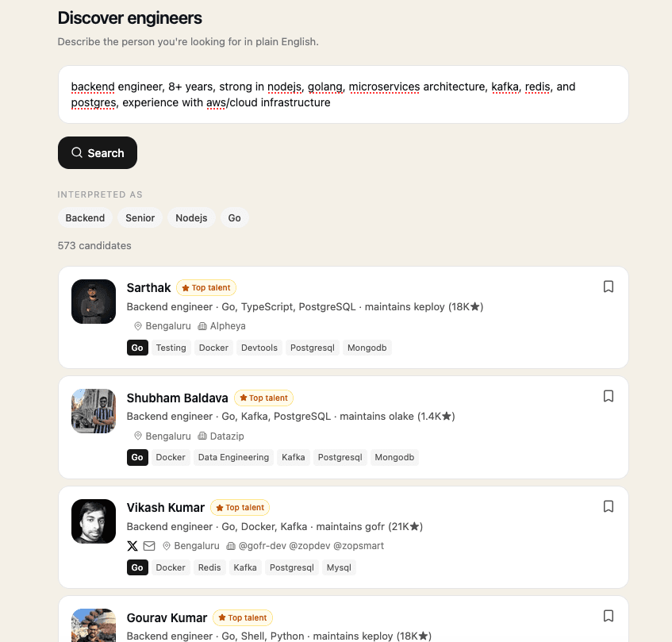Open Shubham Baldava's name link
Viewport: 672px width, 642px height.
tap(178, 398)
